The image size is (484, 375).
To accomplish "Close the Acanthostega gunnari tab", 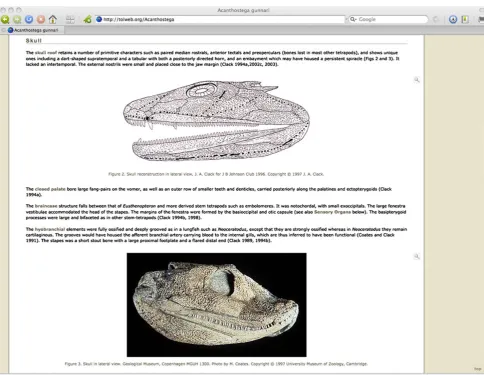I will coord(3,30).
